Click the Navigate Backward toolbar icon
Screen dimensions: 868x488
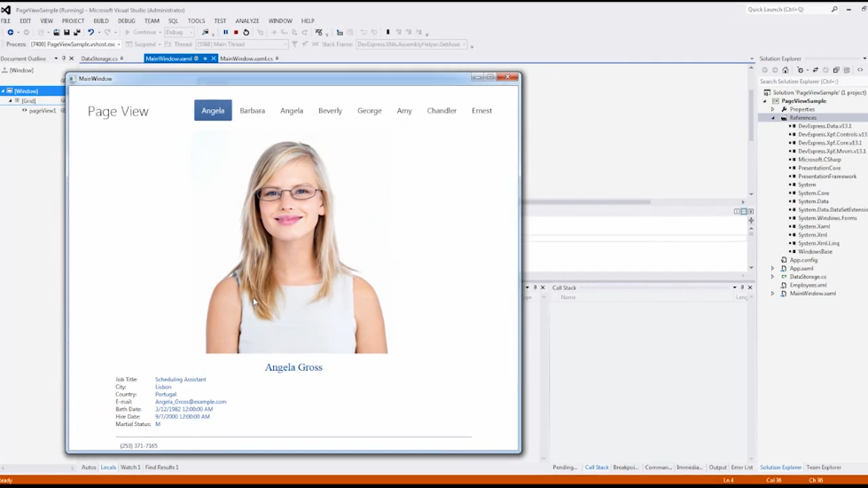10,33
